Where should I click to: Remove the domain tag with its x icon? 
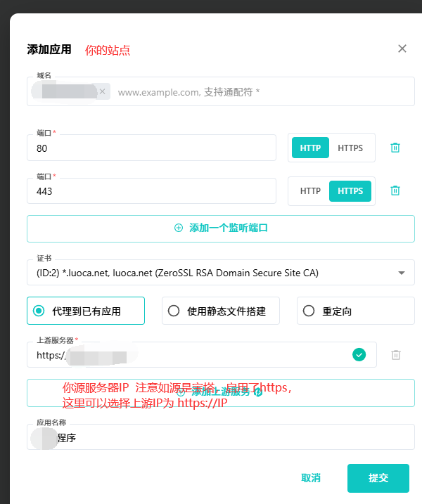(x=102, y=91)
